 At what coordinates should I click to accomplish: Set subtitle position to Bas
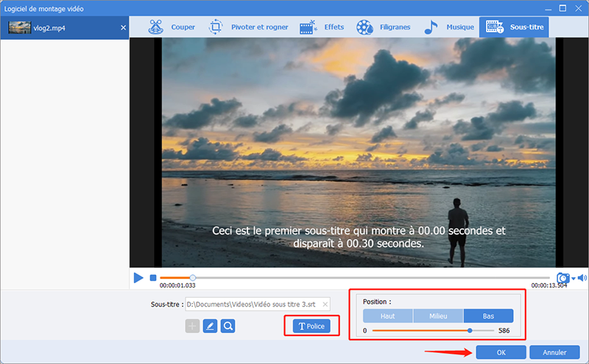(487, 315)
